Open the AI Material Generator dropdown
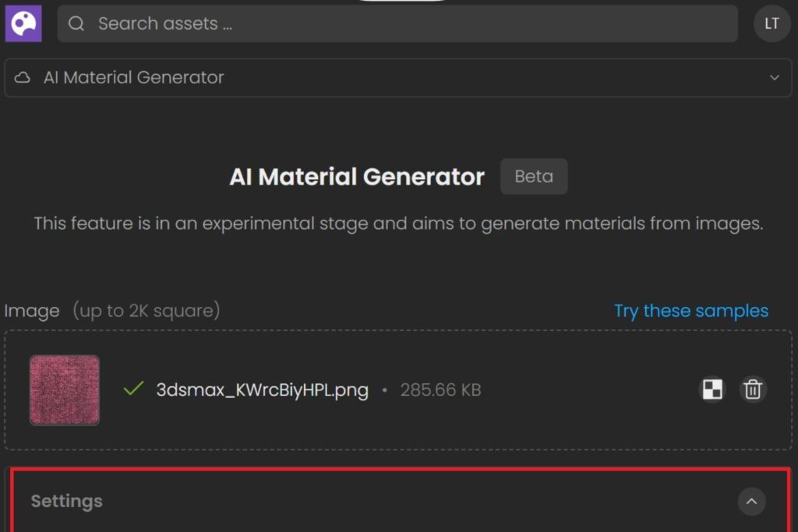798x532 pixels. [x=398, y=78]
